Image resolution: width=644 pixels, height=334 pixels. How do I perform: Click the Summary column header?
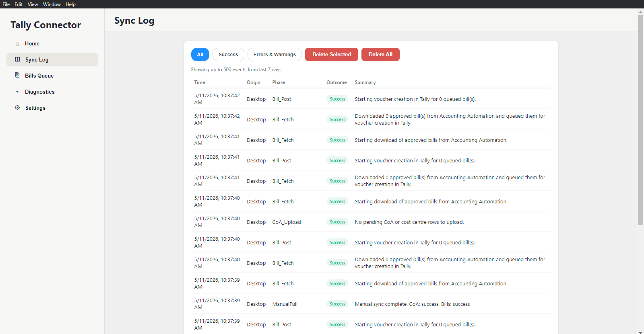365,82
